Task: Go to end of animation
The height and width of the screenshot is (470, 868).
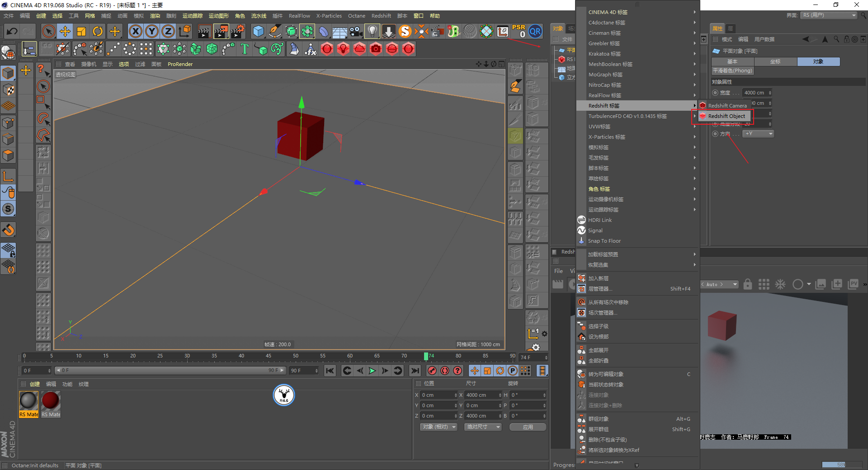Action: 415,371
